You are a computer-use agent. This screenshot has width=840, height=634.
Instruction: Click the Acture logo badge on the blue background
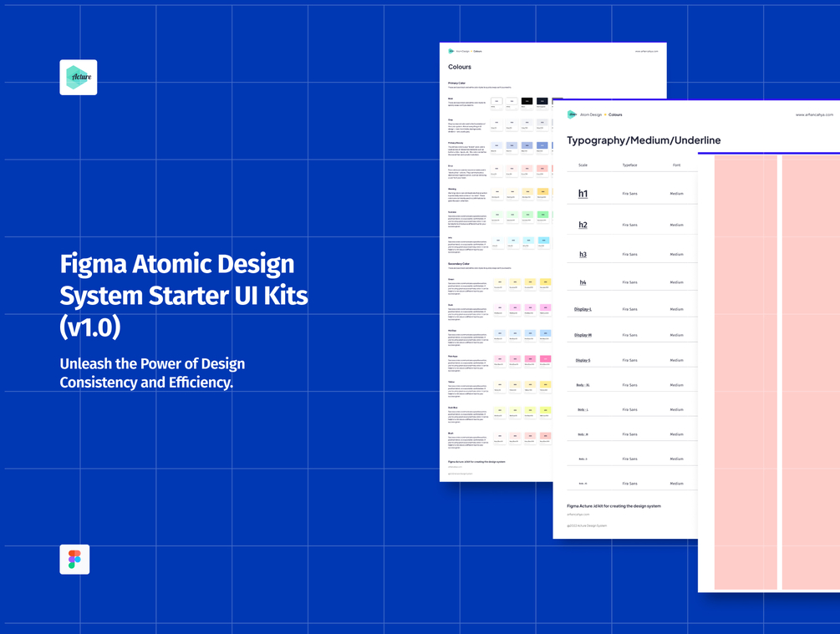[79, 77]
